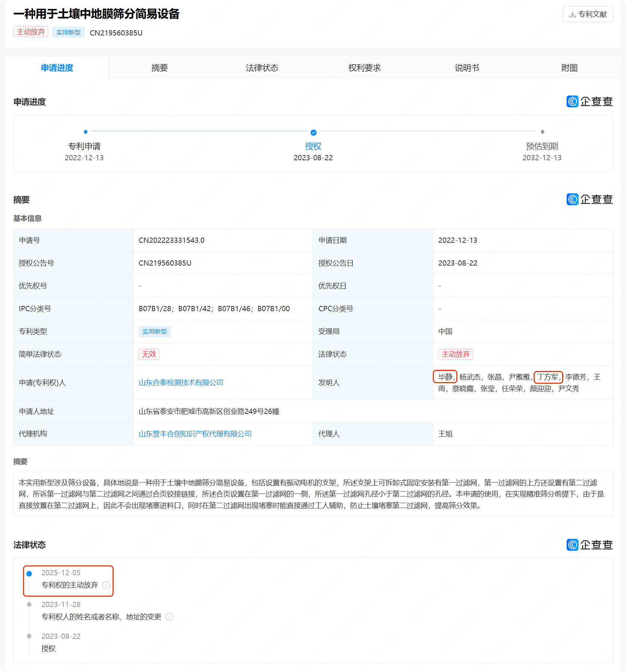This screenshot has height=672, width=626.
Task: Click info icon beside 专利权人的姓名或者名称、地址的变更
Action: point(169,617)
